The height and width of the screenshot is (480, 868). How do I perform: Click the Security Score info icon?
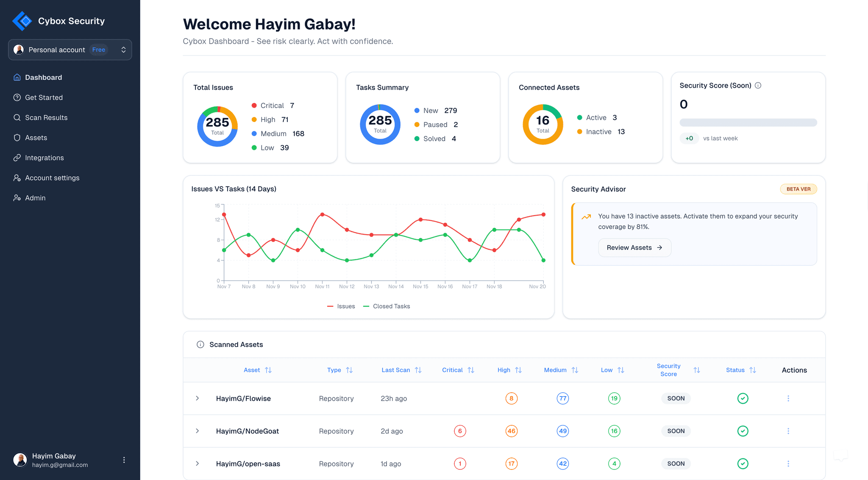tap(758, 86)
